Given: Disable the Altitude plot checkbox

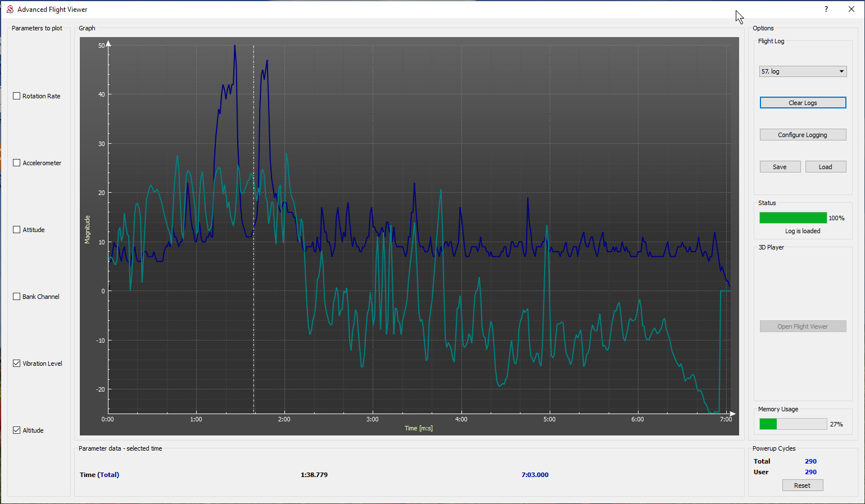Looking at the screenshot, I should pyautogui.click(x=17, y=430).
